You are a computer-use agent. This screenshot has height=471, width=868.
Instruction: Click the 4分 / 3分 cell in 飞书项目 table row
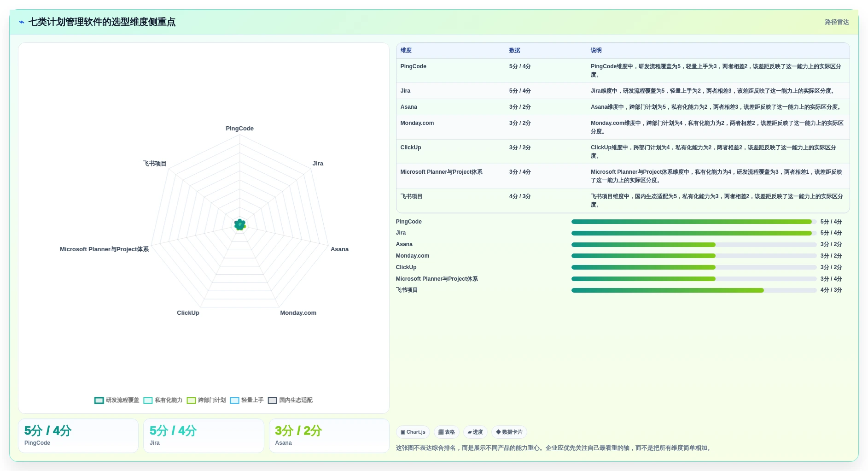point(520,196)
